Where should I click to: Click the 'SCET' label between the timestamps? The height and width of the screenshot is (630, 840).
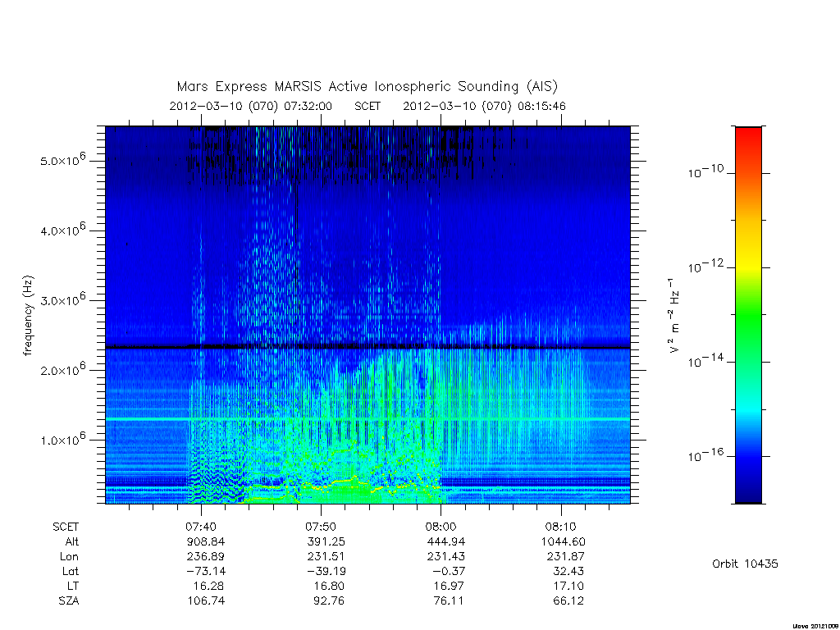(367, 106)
